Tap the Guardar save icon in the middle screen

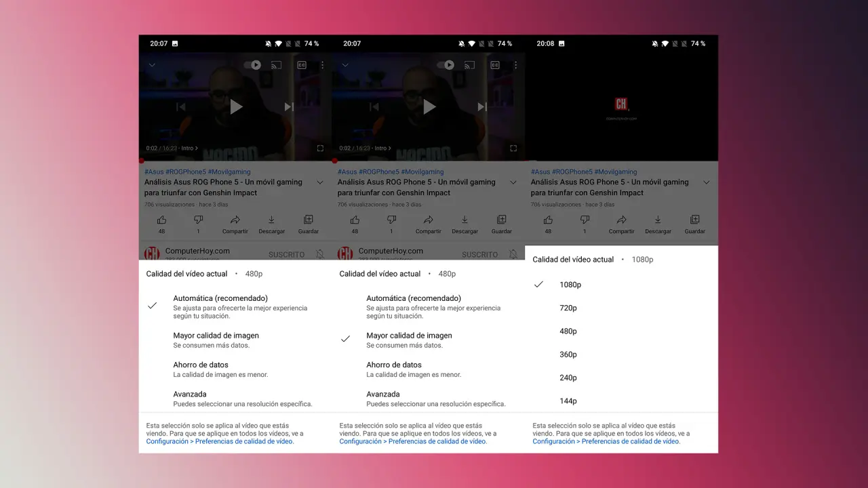tap(501, 220)
